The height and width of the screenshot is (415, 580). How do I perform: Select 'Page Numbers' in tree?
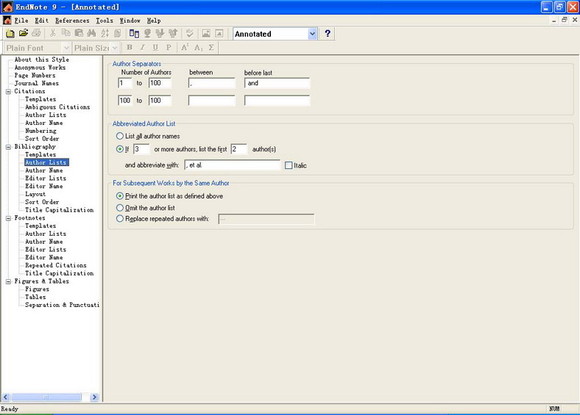coord(35,75)
